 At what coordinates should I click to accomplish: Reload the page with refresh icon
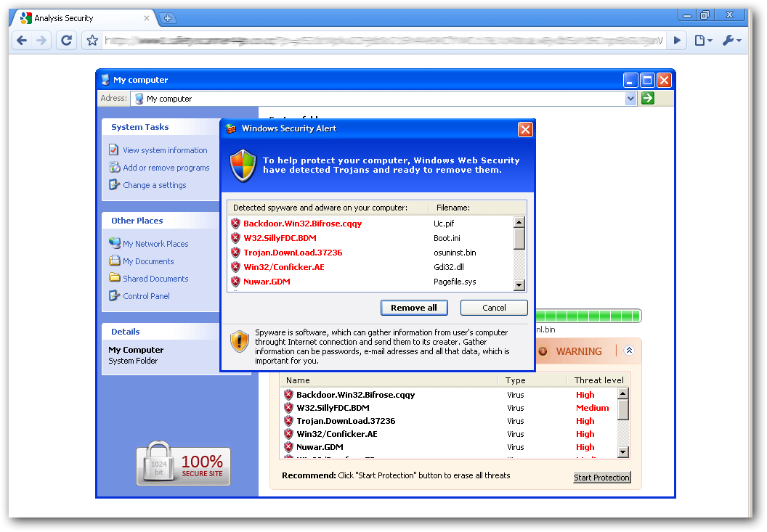[67, 40]
